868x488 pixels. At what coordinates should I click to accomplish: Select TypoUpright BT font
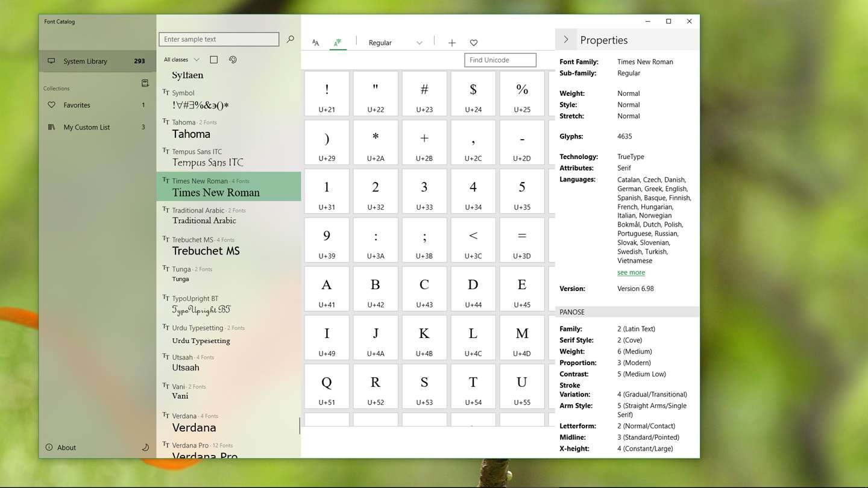pos(229,304)
